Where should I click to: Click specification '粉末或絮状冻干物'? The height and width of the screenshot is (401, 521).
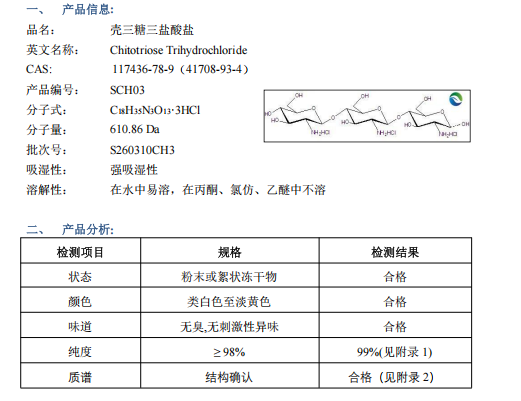tap(229, 277)
